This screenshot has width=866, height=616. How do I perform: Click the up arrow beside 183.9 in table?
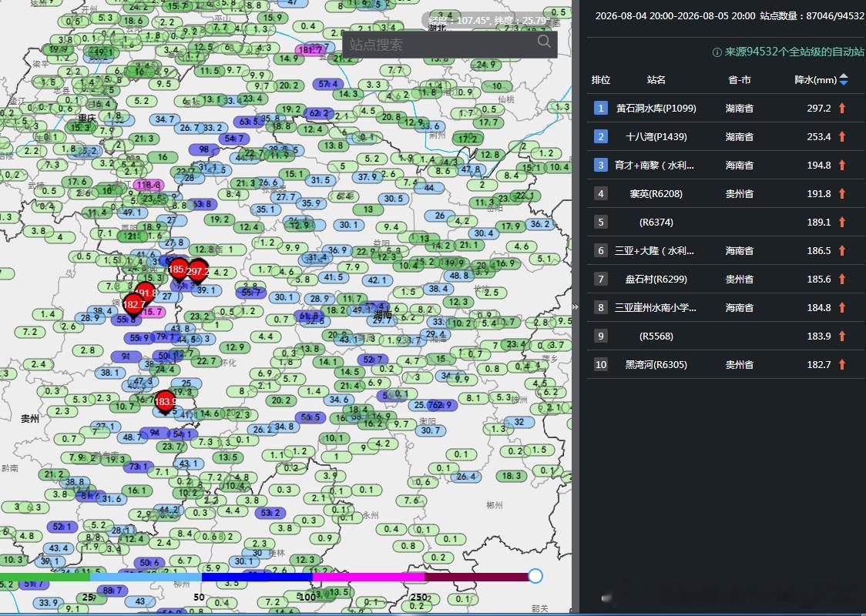tap(842, 336)
